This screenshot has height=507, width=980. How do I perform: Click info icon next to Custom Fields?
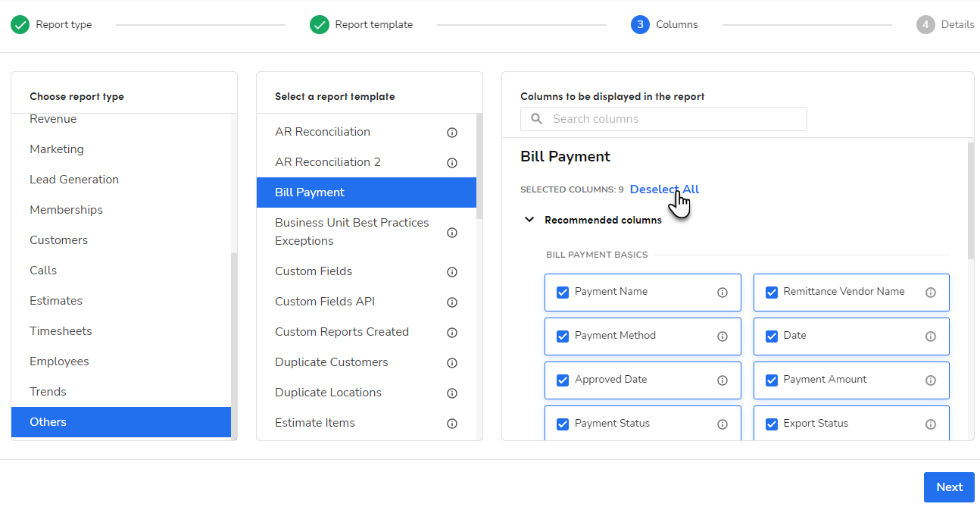point(452,272)
